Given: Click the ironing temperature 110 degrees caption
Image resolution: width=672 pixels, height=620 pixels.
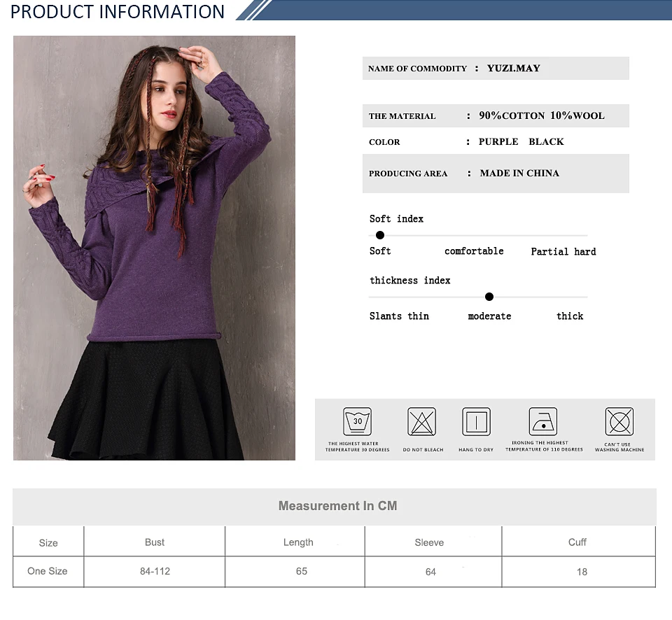Looking at the screenshot, I should [x=544, y=446].
